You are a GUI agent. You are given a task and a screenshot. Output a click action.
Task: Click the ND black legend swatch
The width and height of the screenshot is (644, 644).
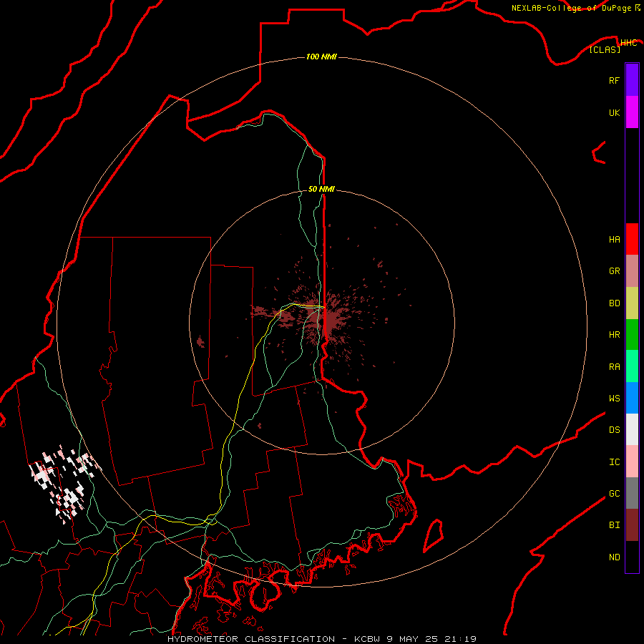pyautogui.click(x=632, y=557)
